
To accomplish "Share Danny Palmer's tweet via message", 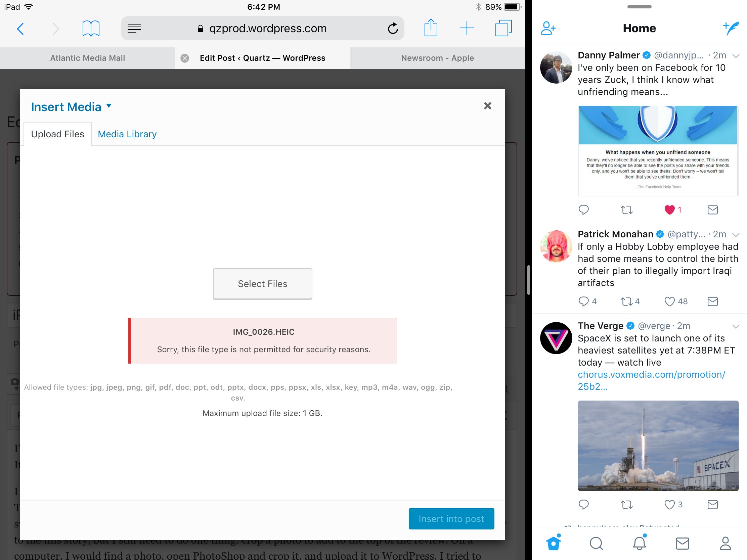I will (712, 210).
